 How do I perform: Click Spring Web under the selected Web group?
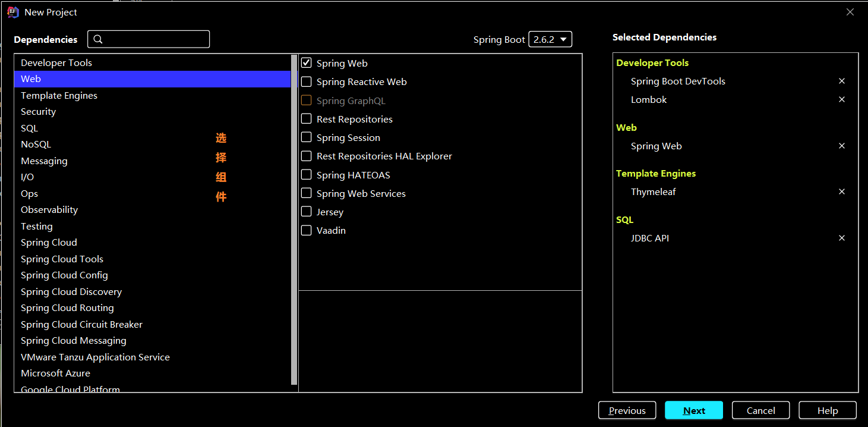pyautogui.click(x=656, y=146)
